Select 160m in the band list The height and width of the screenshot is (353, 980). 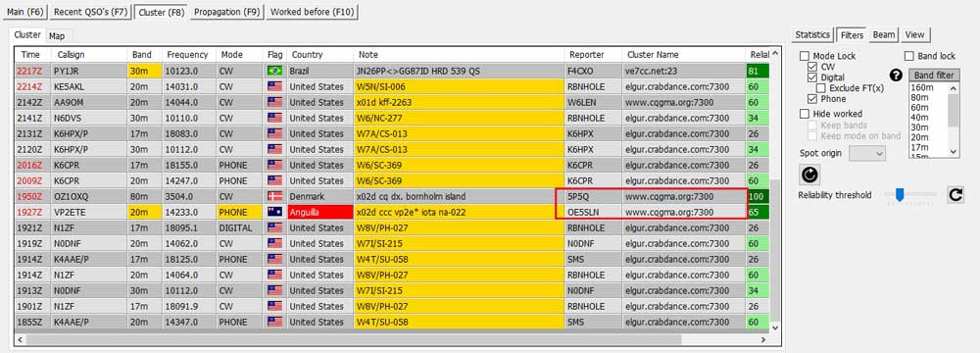tap(922, 87)
